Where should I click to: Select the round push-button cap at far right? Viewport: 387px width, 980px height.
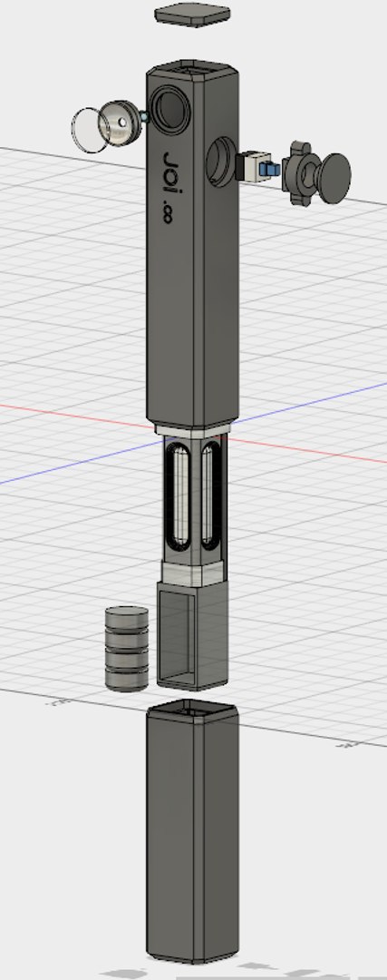[333, 179]
